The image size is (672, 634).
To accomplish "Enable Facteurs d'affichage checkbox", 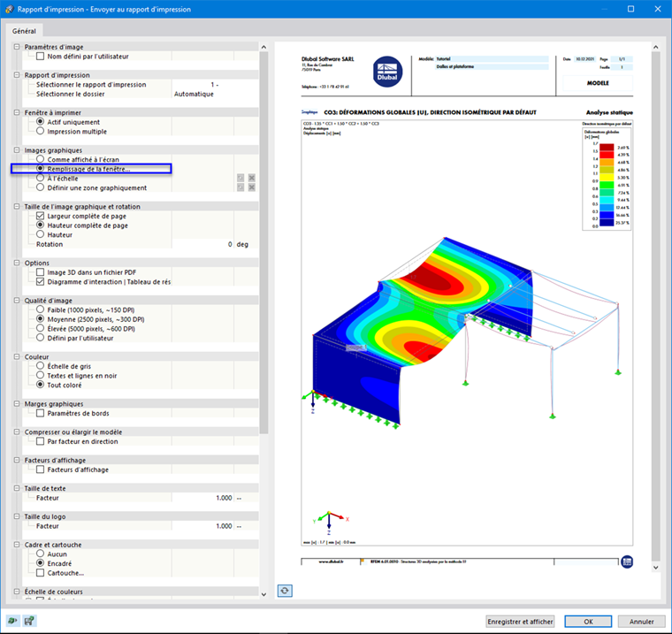I will [41, 470].
